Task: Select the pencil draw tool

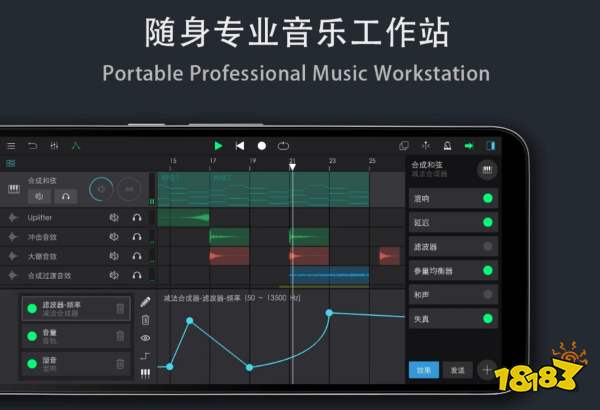Action: (x=145, y=302)
